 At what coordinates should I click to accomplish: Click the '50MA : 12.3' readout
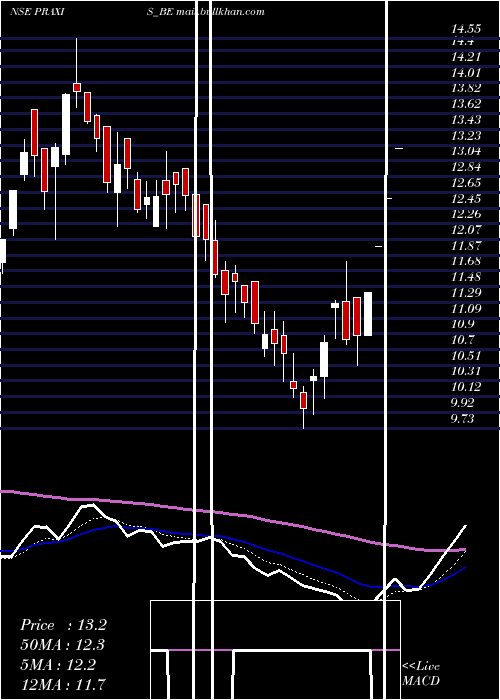63,645
